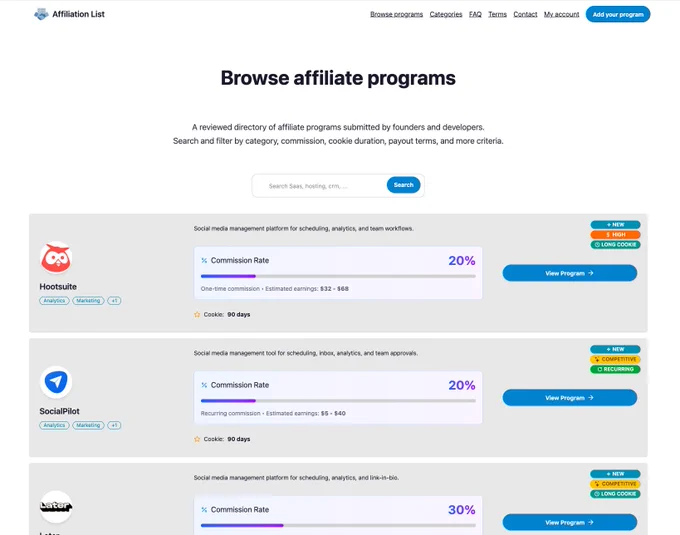Viewport: 680px width, 535px height.
Task: Click the Hootsuite program name
Action: click(58, 287)
